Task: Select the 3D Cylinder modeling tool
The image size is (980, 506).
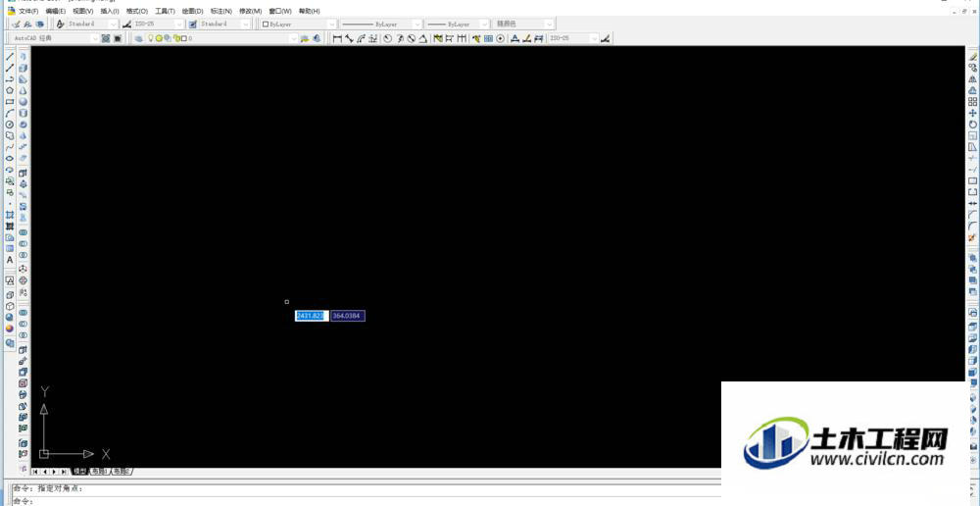Action: pos(24,113)
